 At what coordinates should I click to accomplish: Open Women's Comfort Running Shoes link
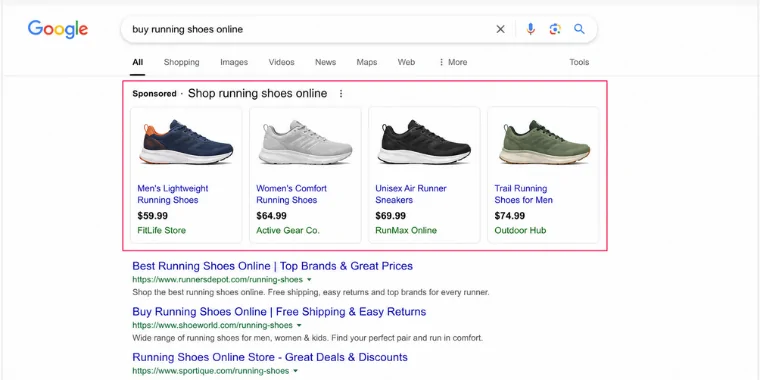click(x=291, y=194)
